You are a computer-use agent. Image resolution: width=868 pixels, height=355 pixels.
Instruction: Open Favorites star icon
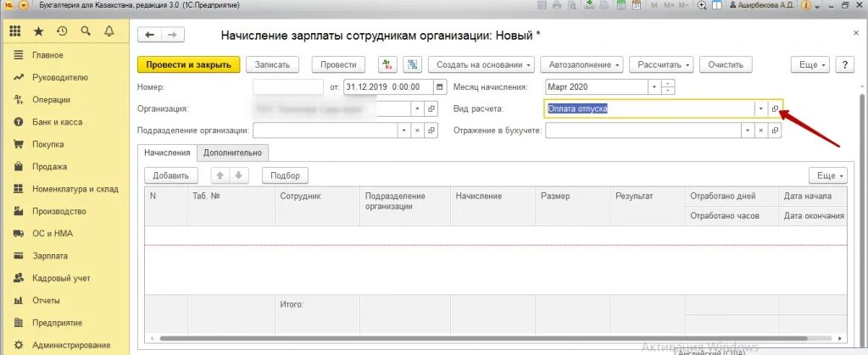(38, 31)
